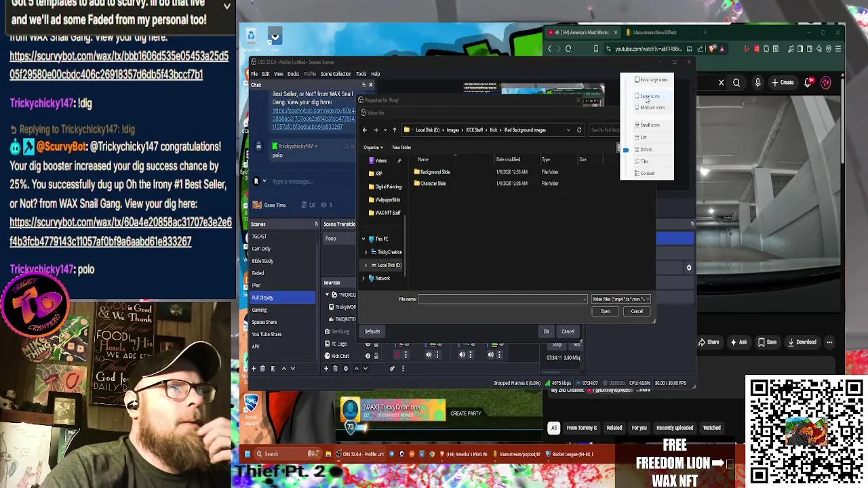Expand the Local Disk (D:) tree node
The width and height of the screenshot is (868, 488).
click(366, 266)
